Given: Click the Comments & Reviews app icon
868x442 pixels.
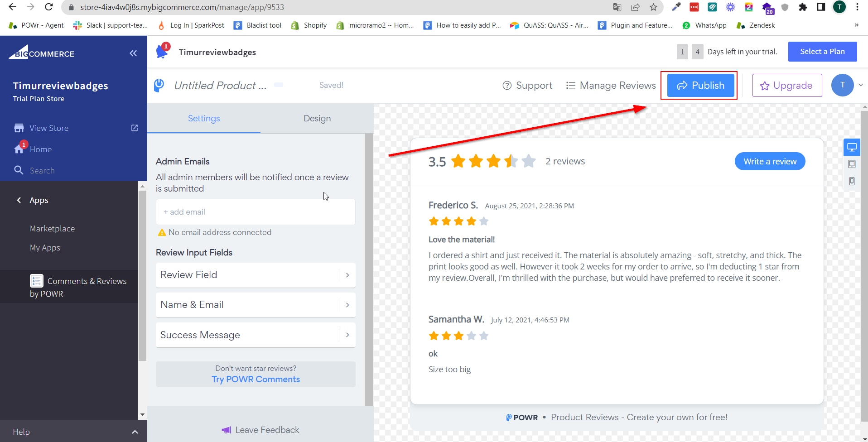Looking at the screenshot, I should point(37,281).
